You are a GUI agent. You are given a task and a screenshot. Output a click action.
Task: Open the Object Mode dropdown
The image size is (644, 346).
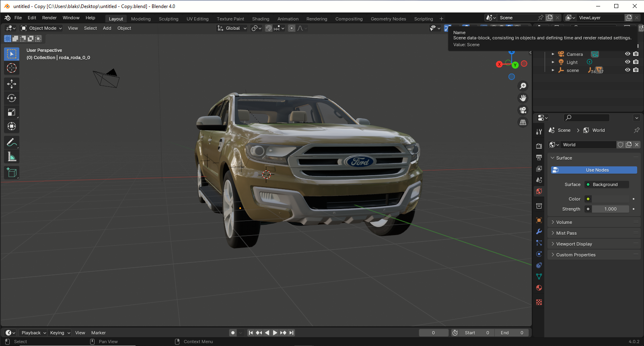click(x=41, y=28)
